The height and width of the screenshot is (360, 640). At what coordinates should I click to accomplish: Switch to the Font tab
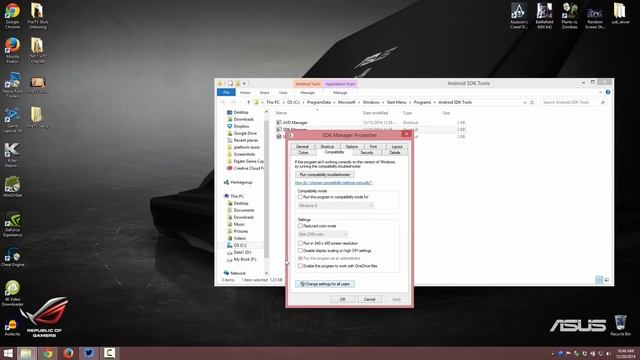(373, 147)
